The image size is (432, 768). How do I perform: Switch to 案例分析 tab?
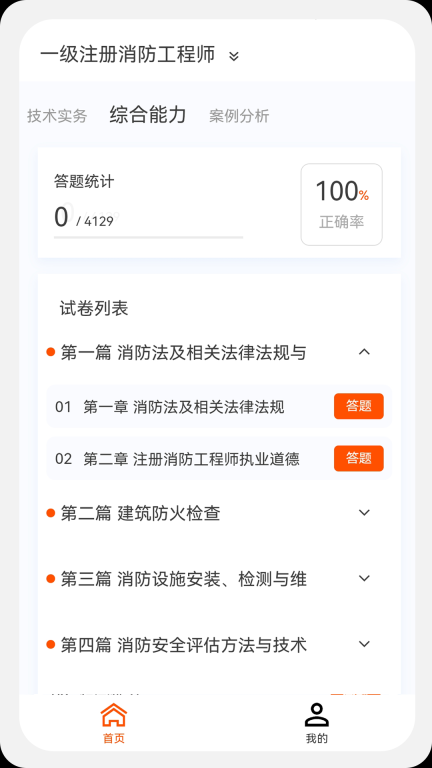239,116
